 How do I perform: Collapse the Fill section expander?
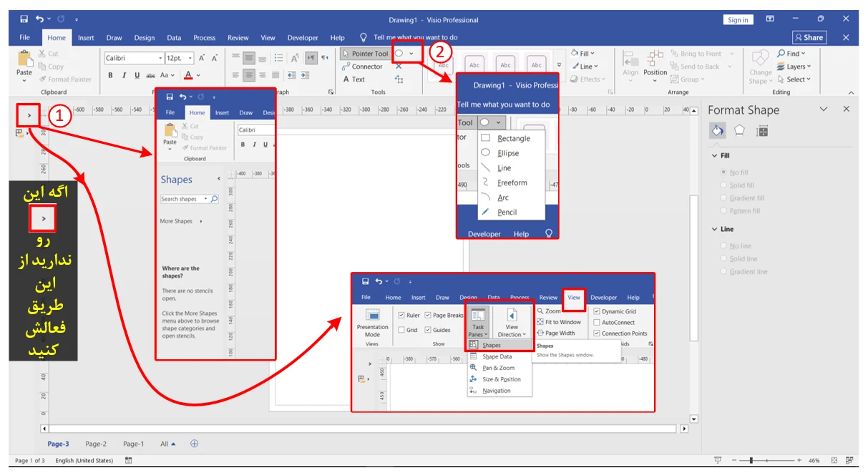click(714, 155)
